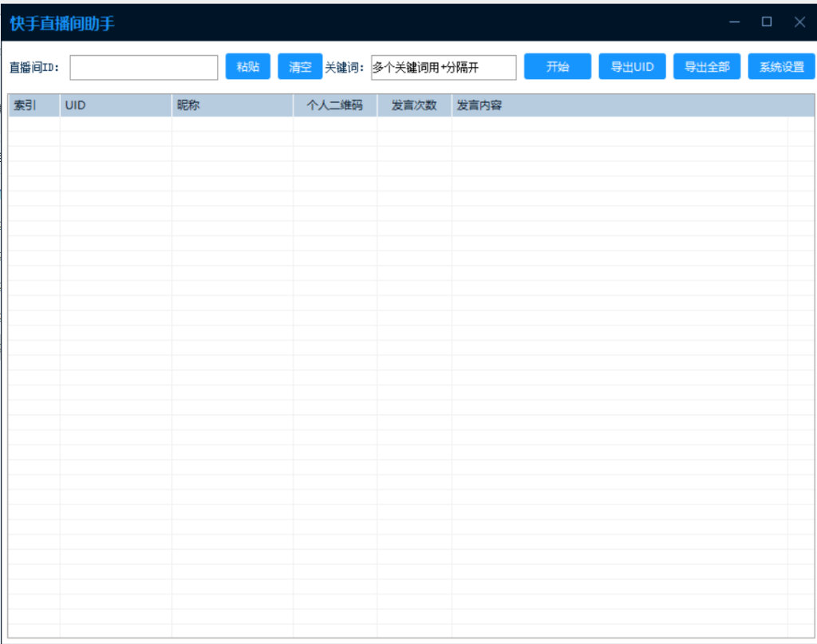Screen dimensions: 817x644
Task: Start monitoring with the 开始 button
Action: pos(557,67)
